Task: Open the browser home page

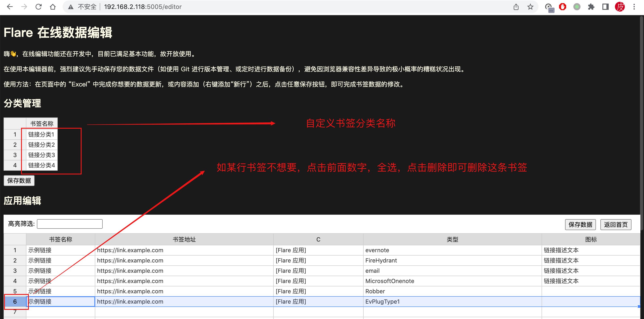Action: click(53, 7)
